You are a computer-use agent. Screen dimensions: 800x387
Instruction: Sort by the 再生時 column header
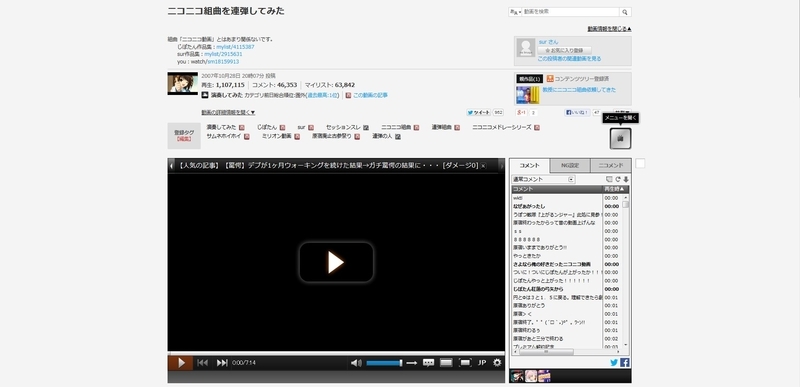(x=615, y=189)
